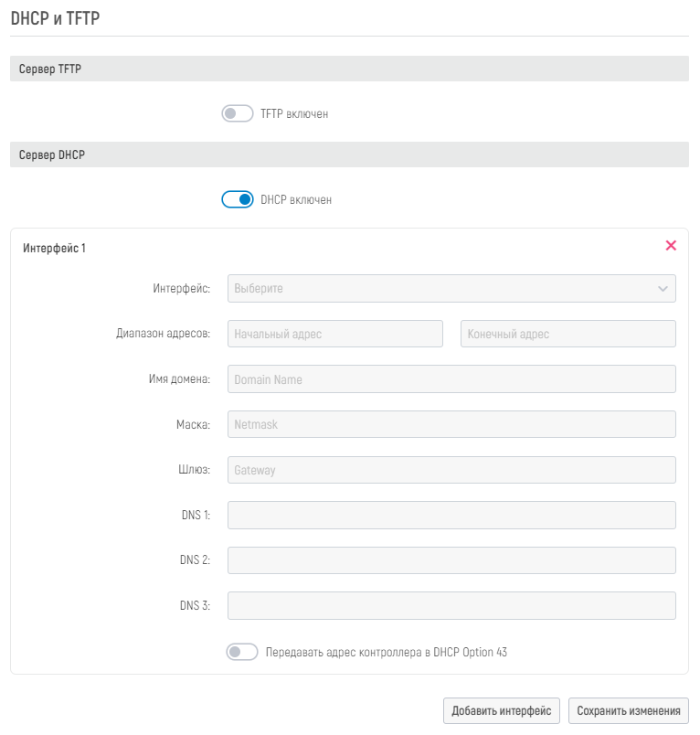Screen dimensions: 700x735
Task: Toggle DHCP Option 43 controller address switch
Action: (x=242, y=653)
